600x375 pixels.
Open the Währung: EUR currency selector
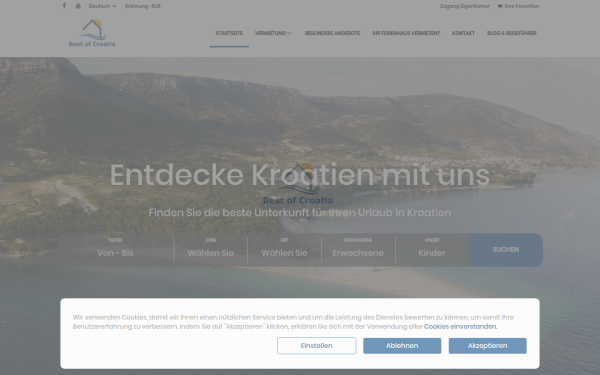tap(142, 6)
